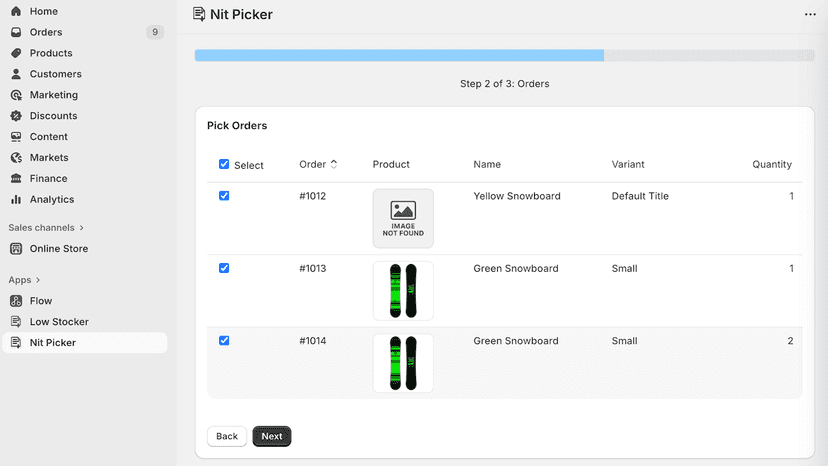Screen dimensions: 828x466
Task: Click Green Snowboard thumbnail for #1013
Action: click(x=403, y=291)
